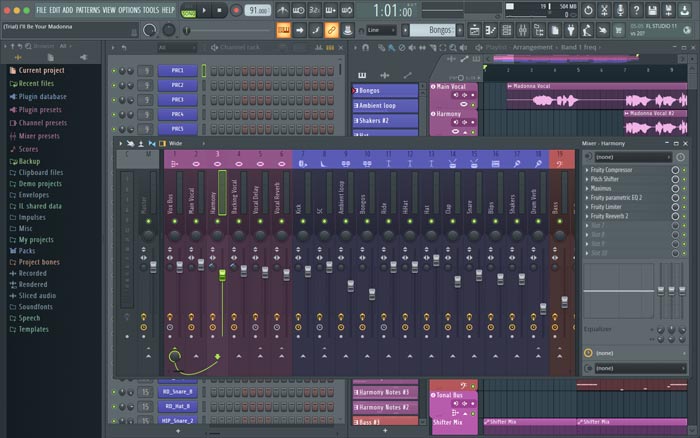Toggle the metronome icon in toolbar
This screenshot has width=700, height=438.
(282, 10)
